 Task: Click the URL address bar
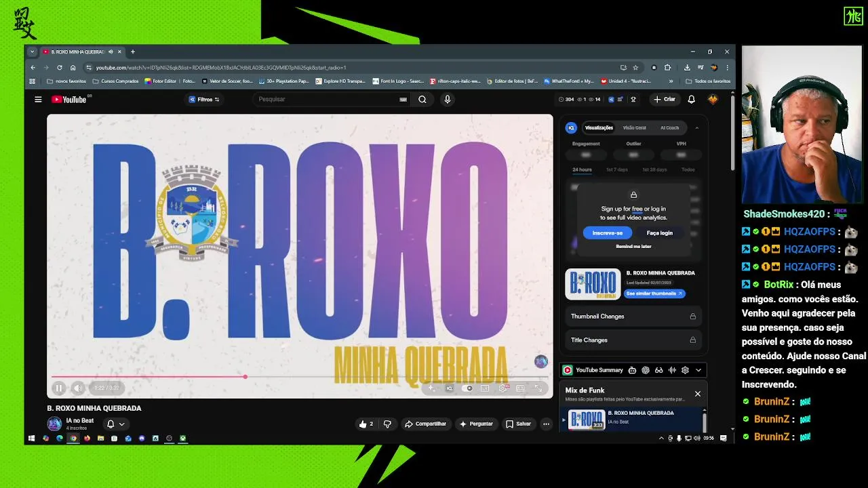(351, 67)
